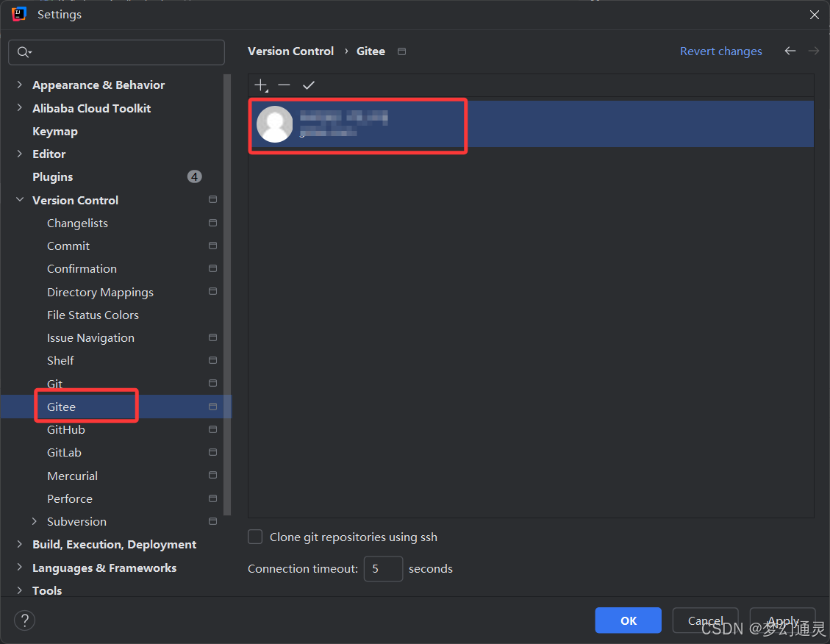Click the search icon in settings search
This screenshot has height=644, width=830.
(x=24, y=52)
